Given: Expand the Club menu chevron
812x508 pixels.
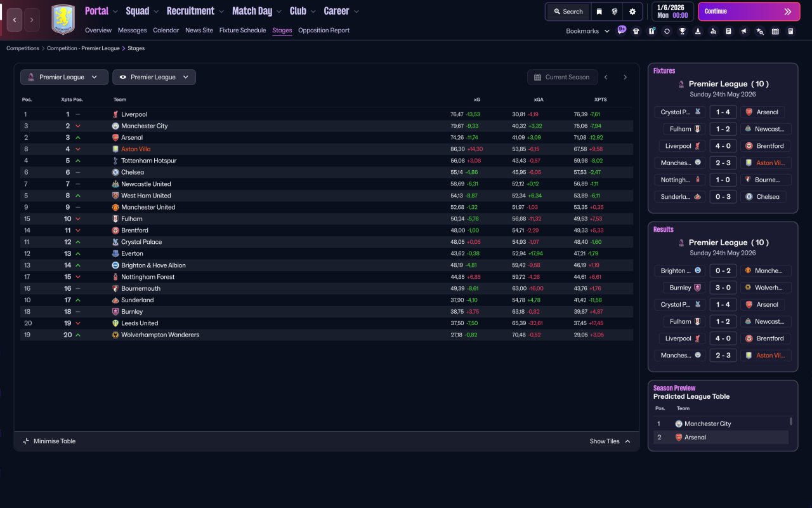Looking at the screenshot, I should click(313, 11).
